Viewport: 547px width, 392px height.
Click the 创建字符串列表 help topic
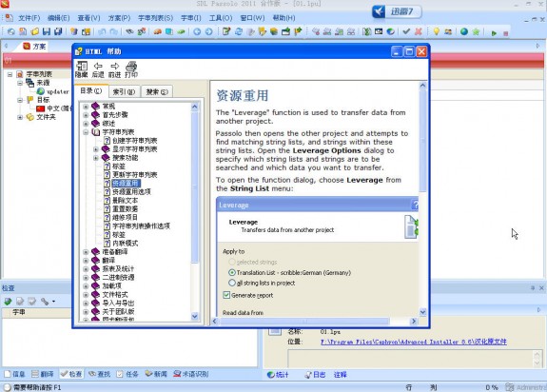135,141
